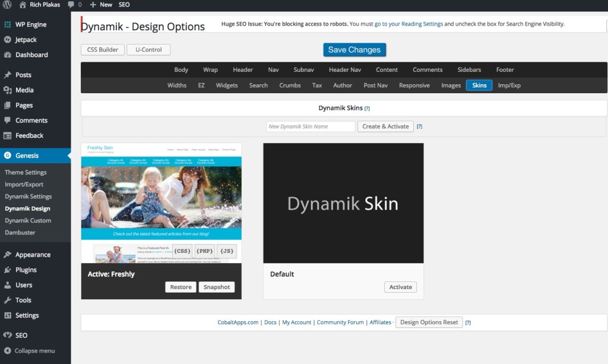This screenshot has height=364, width=608.
Task: Select the Skins tab
Action: [x=479, y=86]
